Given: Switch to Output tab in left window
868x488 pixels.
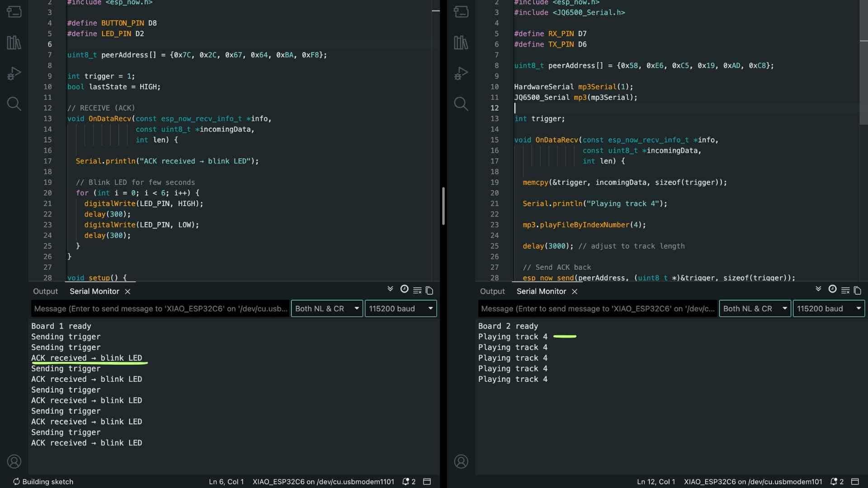Looking at the screenshot, I should 45,291.
